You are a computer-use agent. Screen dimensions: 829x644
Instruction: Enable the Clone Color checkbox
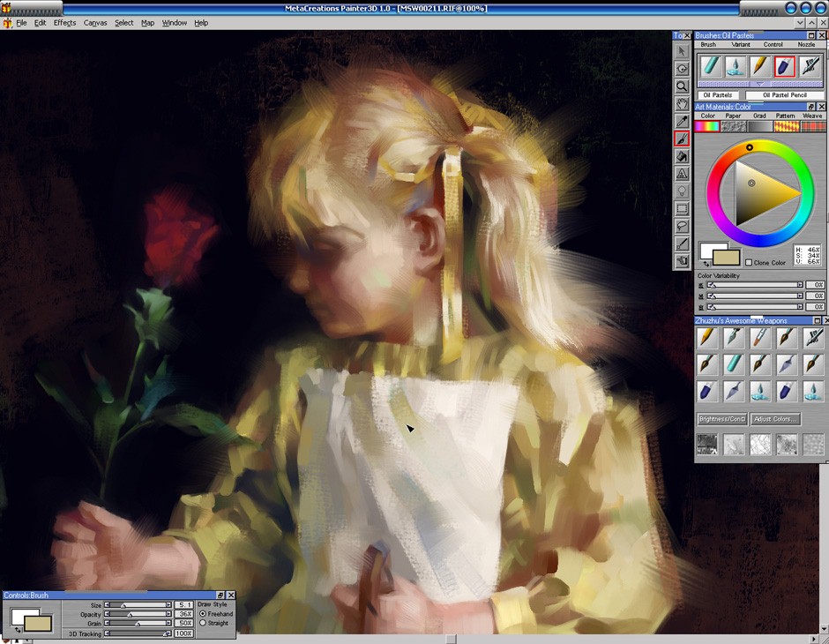(749, 262)
